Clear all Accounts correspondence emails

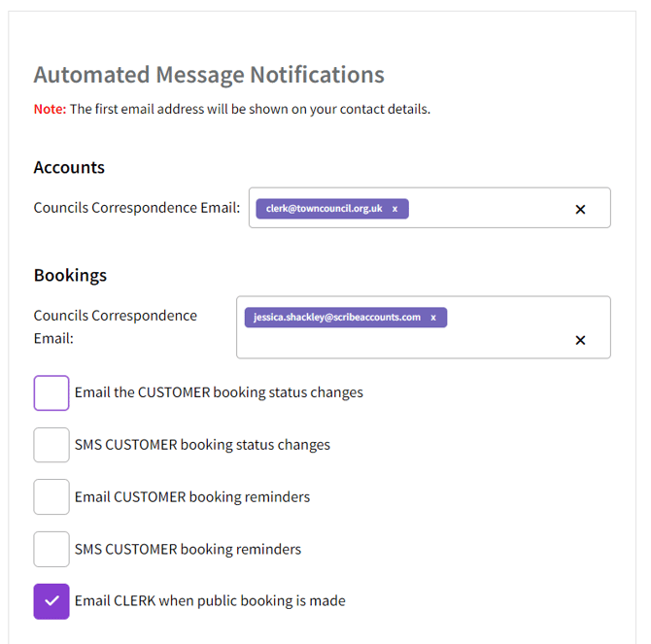[580, 209]
